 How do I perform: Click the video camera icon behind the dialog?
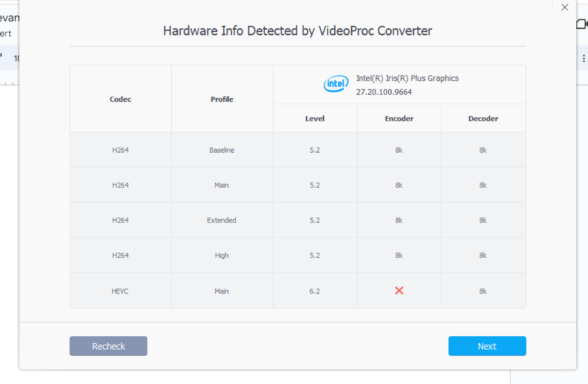(x=582, y=24)
